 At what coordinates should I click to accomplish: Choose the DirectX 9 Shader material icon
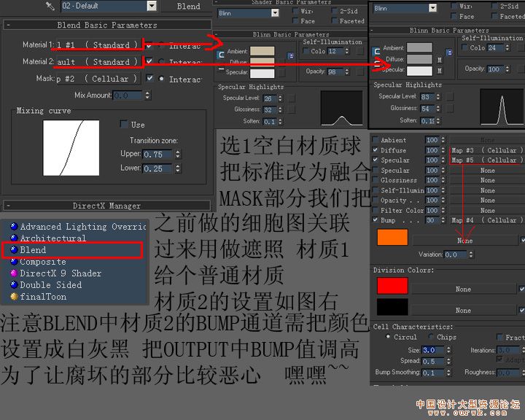13,273
